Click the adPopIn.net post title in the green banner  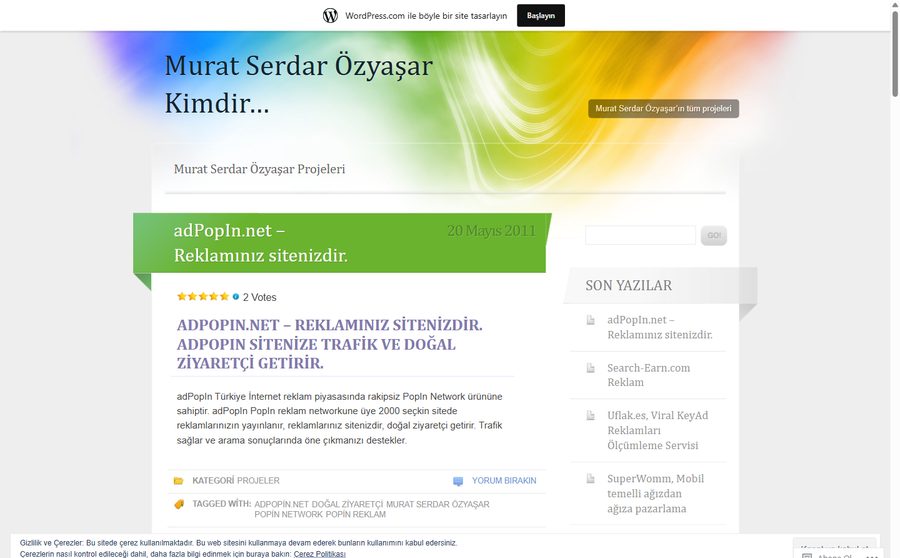point(261,242)
